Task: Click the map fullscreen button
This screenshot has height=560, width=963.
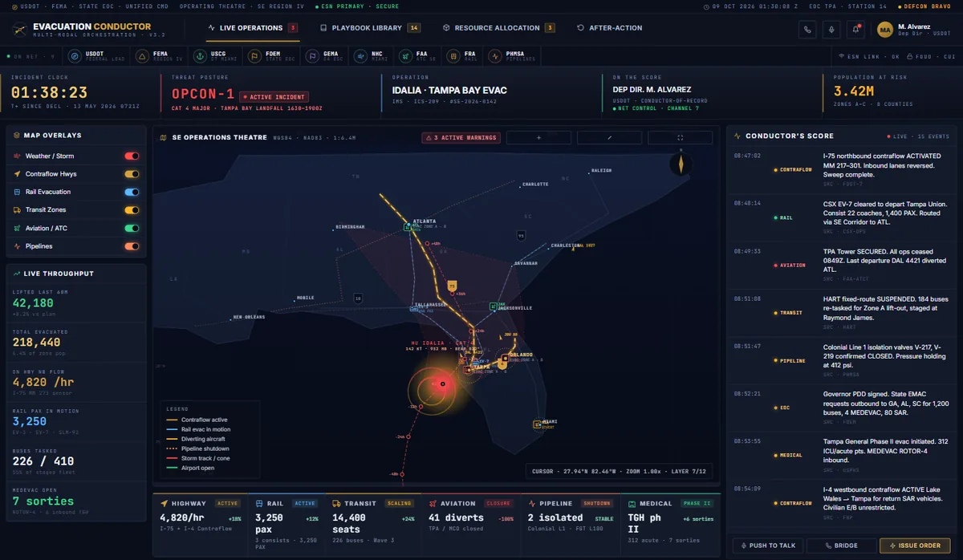Action: point(680,137)
